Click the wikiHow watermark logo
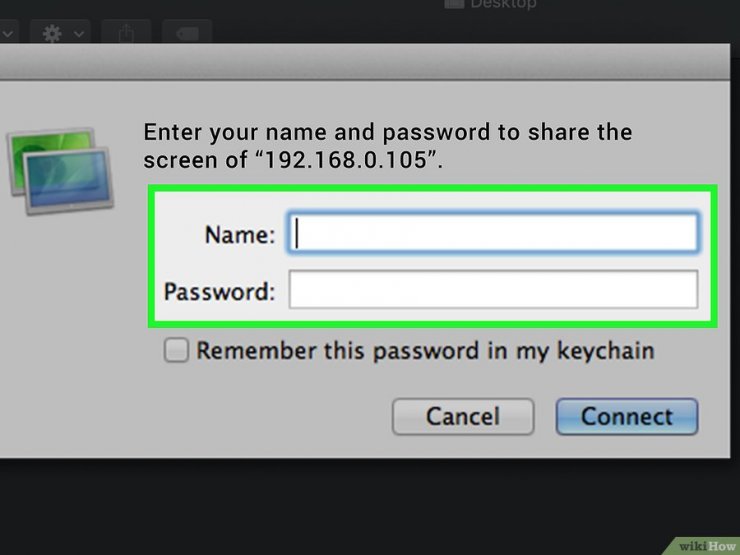Viewport: 740px width, 555px height. point(706,545)
